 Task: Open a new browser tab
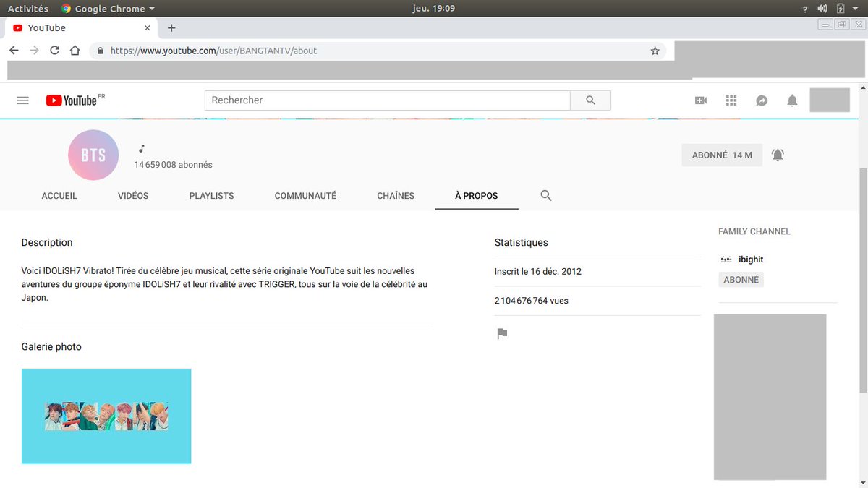[171, 28]
